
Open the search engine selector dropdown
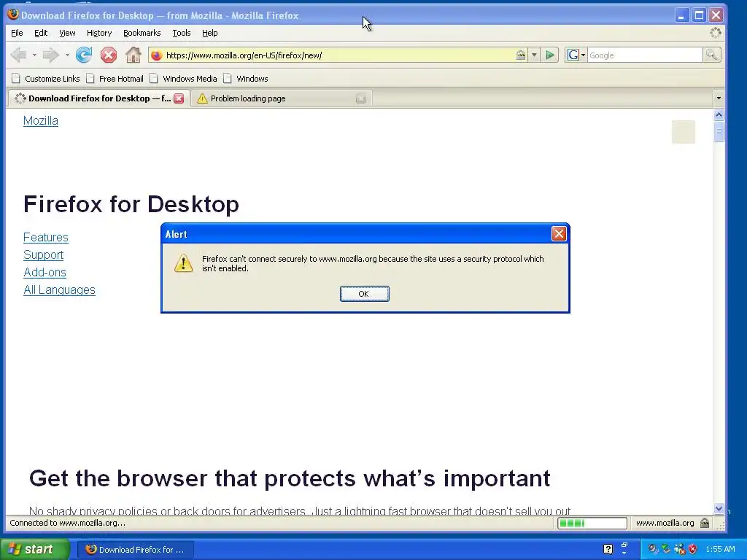[583, 55]
